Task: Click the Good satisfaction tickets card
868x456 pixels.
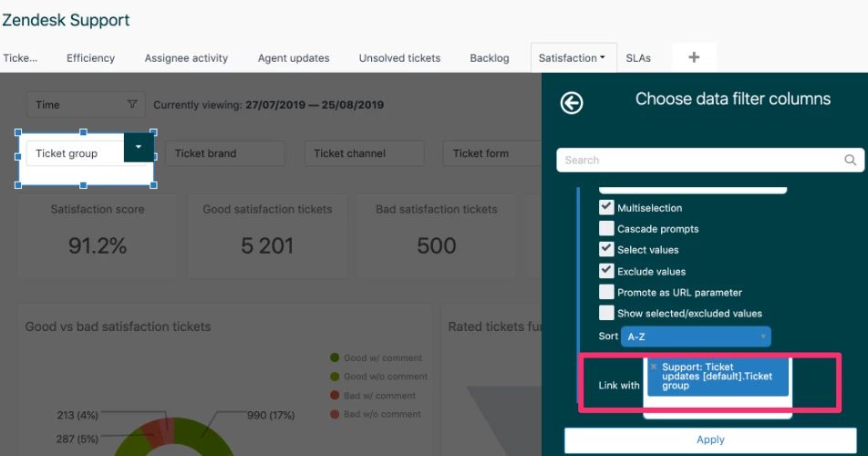Action: pyautogui.click(x=267, y=235)
